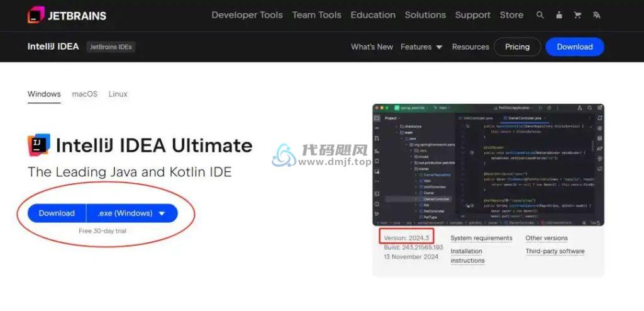Click the JetBrains IDEs badge
Viewport: 644px width, 311px height.
[x=111, y=47]
